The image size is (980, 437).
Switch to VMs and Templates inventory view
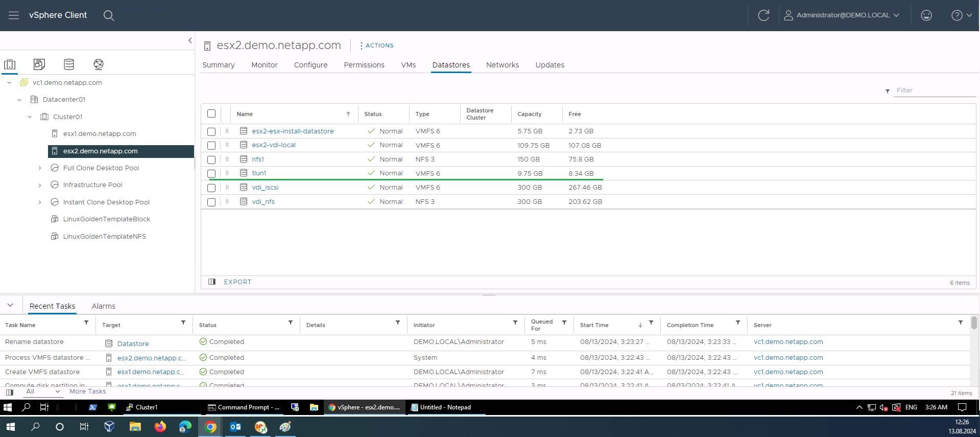[x=39, y=64]
